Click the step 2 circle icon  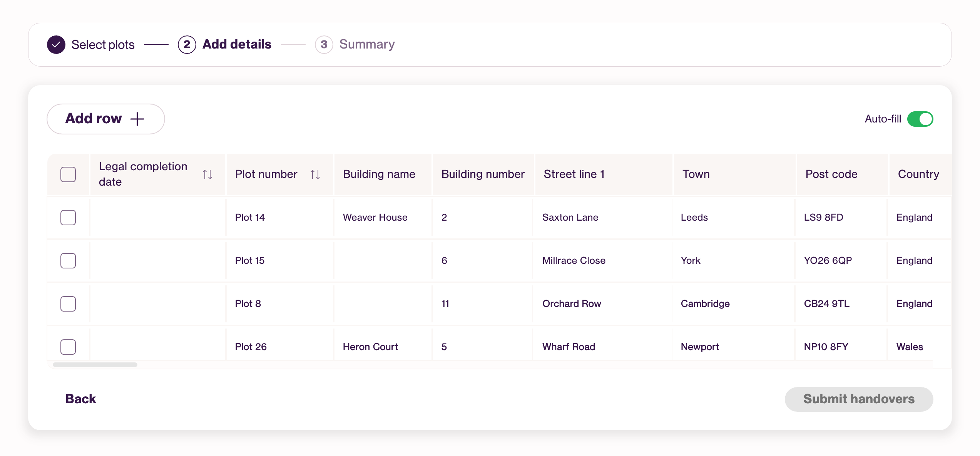(x=187, y=45)
